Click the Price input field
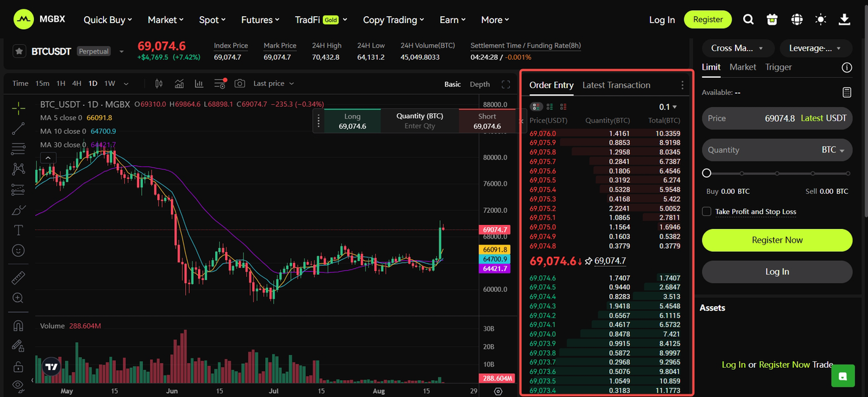The width and height of the screenshot is (868, 397). click(x=777, y=118)
